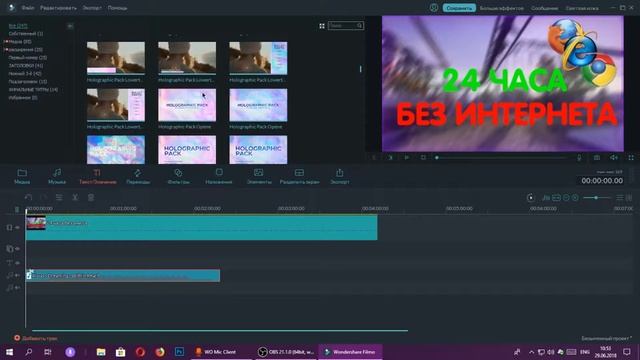Click the preview volume icon
The image size is (640, 360).
point(614,158)
